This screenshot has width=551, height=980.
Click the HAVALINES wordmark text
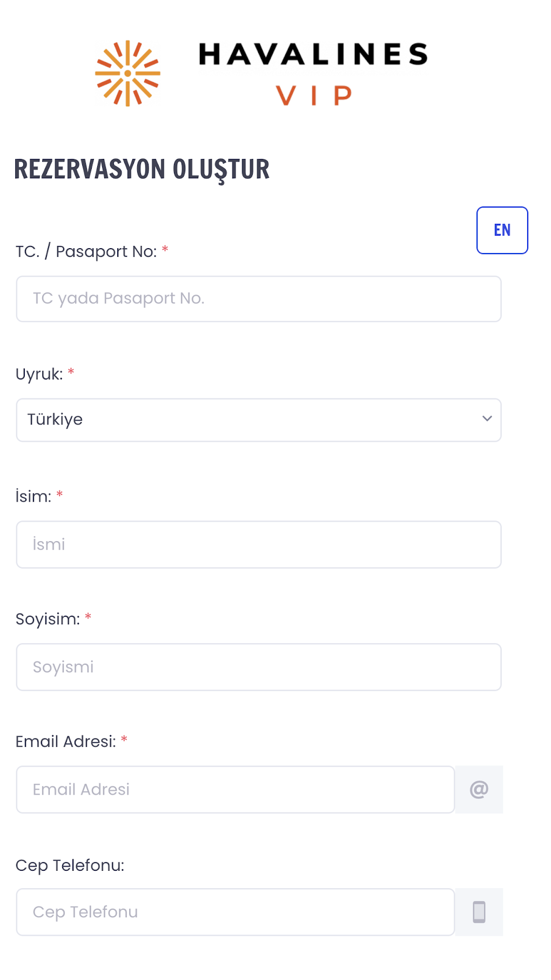coord(313,55)
